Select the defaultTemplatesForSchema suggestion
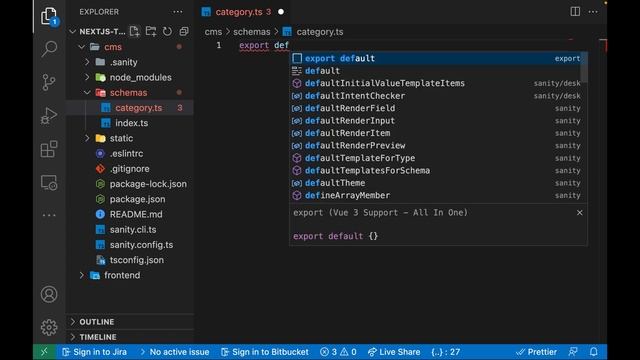 pos(436,171)
